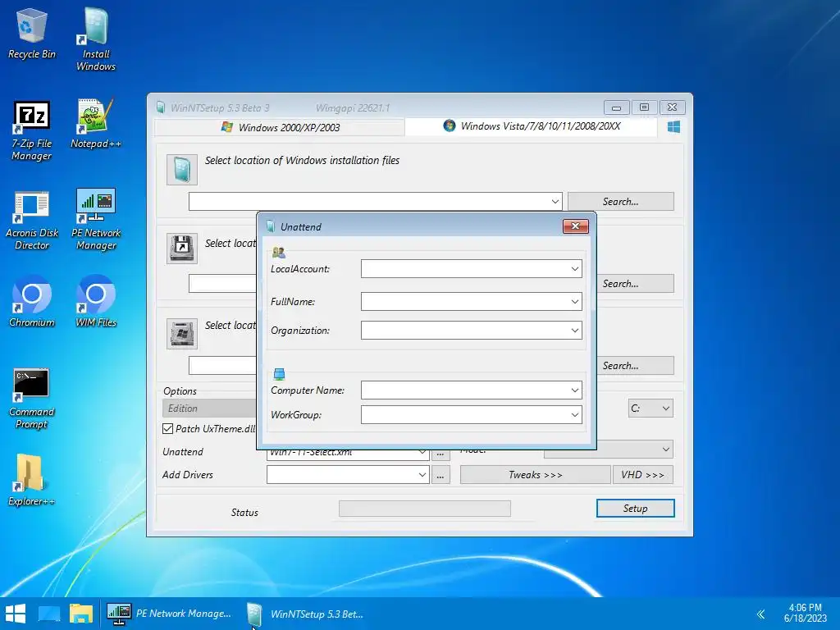Click the user accounts icon in Unattend dialog
Image resolution: width=840 pixels, height=630 pixels.
pos(279,253)
